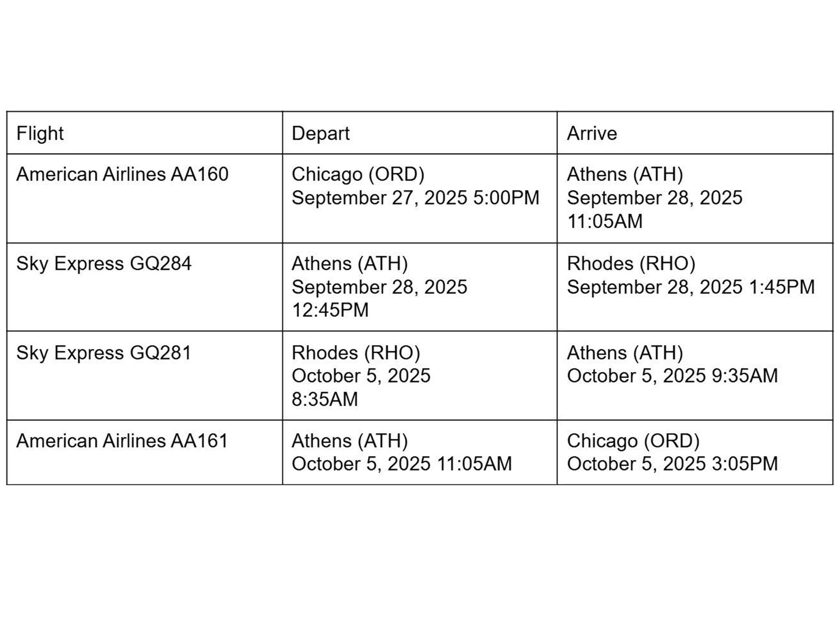840x630 pixels.
Task: Click the "October 5, 2025 9:35AM" arrival text
Action: pos(672,376)
